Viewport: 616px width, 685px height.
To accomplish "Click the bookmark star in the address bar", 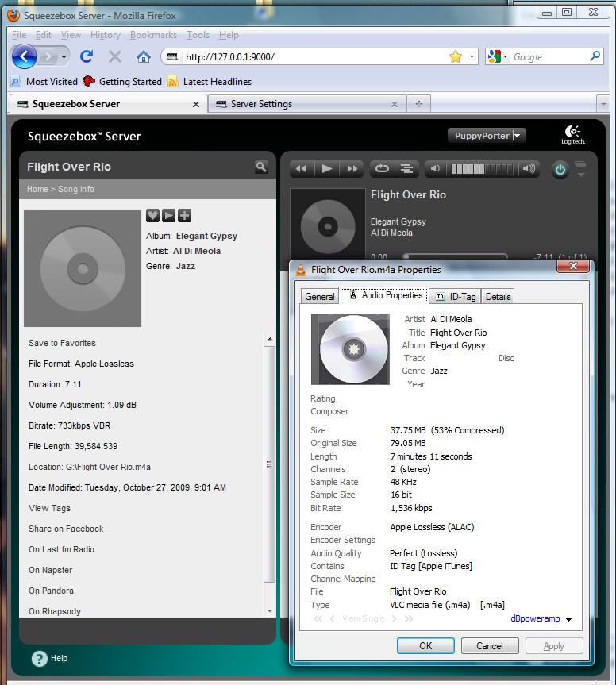I will (455, 56).
